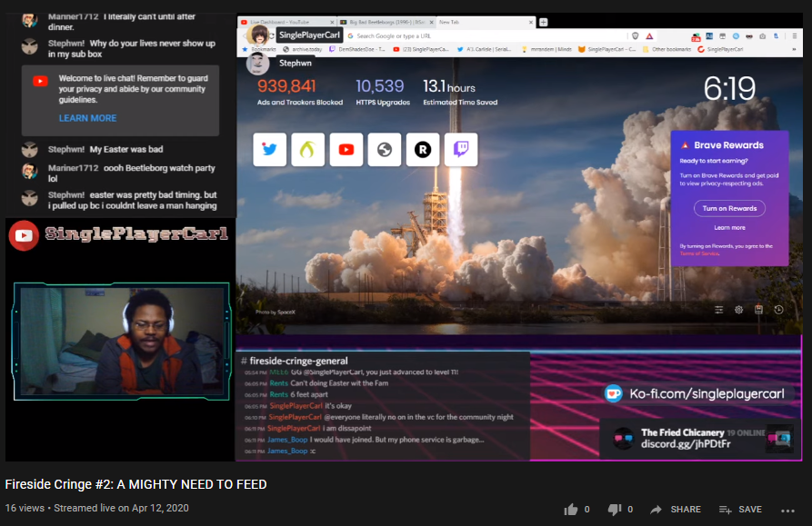Click Turn on Rewards button

pos(729,208)
